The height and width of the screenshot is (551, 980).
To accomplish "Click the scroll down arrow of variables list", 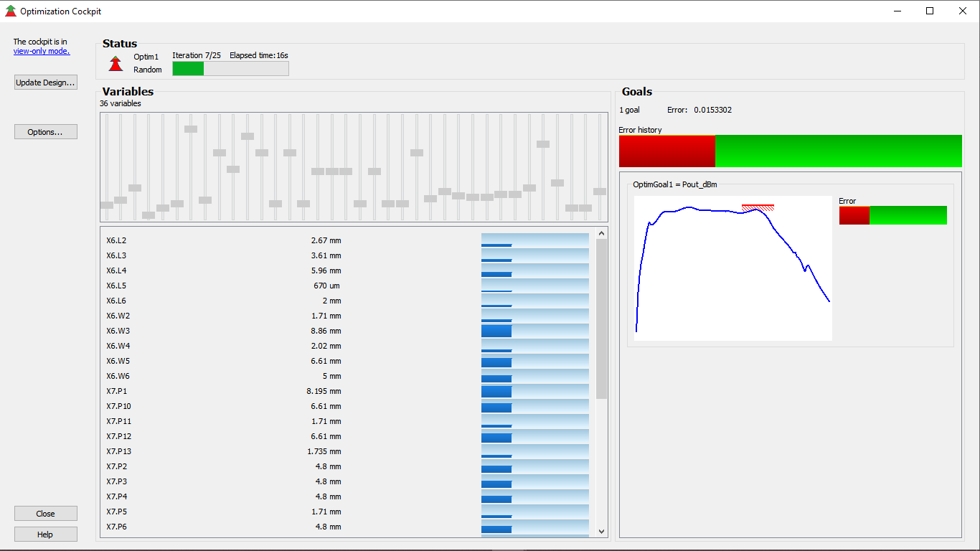I will click(x=601, y=531).
